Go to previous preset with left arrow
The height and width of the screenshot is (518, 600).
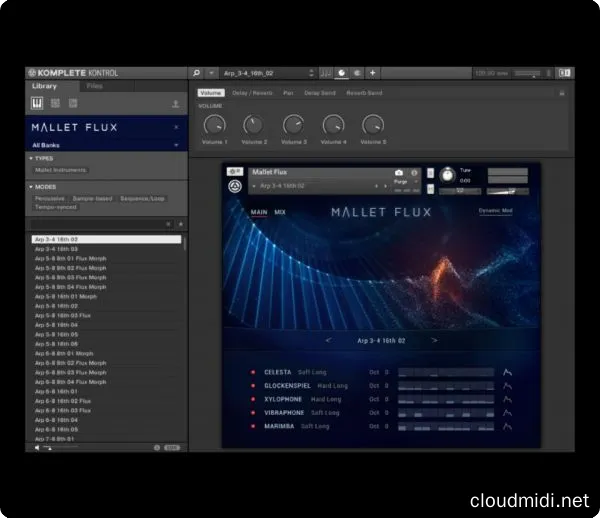[x=328, y=340]
